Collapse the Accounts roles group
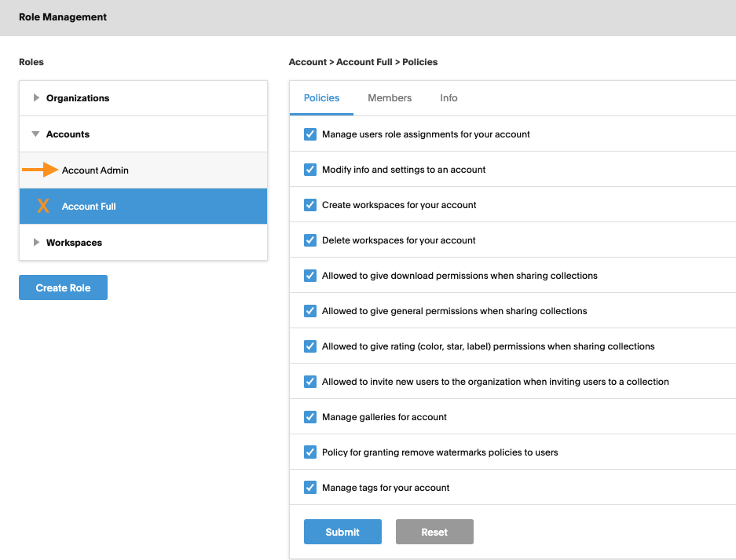This screenshot has width=736, height=560. [143, 134]
